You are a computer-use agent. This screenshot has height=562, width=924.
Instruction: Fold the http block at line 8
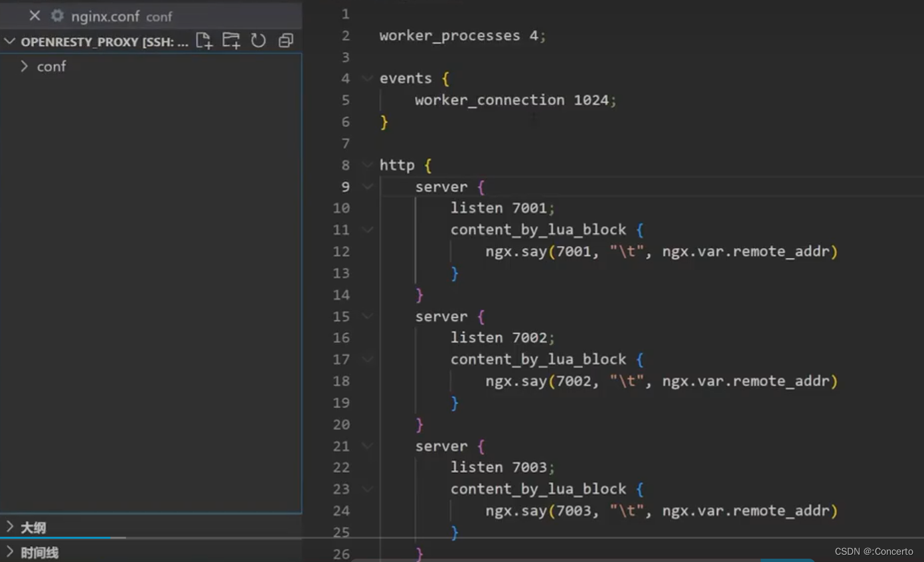point(367,165)
